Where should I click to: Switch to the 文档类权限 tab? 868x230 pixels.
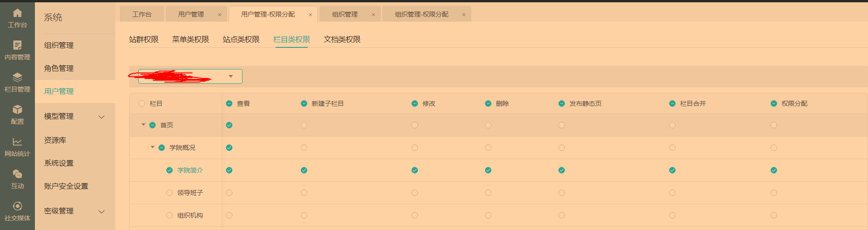[x=342, y=40]
